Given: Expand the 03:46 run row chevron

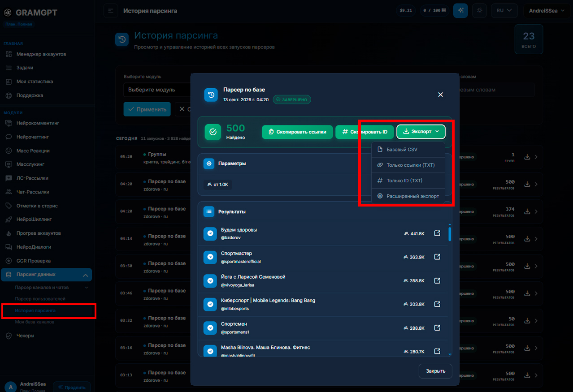Looking at the screenshot, I should (536, 293).
